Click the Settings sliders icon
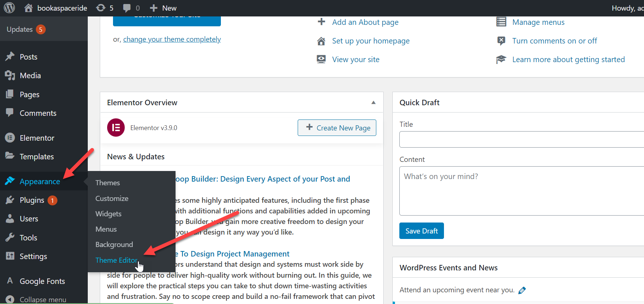The width and height of the screenshot is (644, 304). [x=10, y=256]
